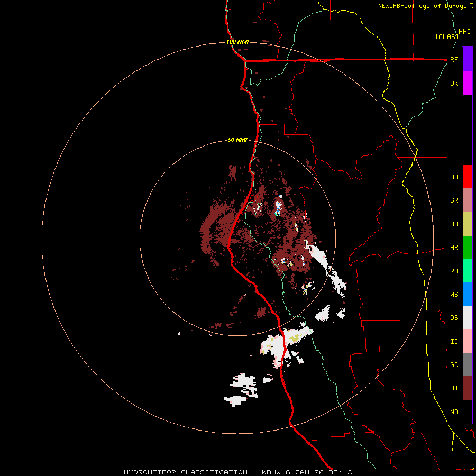Choose the DS white legend swatch
The height and width of the screenshot is (476, 476).
467,317
